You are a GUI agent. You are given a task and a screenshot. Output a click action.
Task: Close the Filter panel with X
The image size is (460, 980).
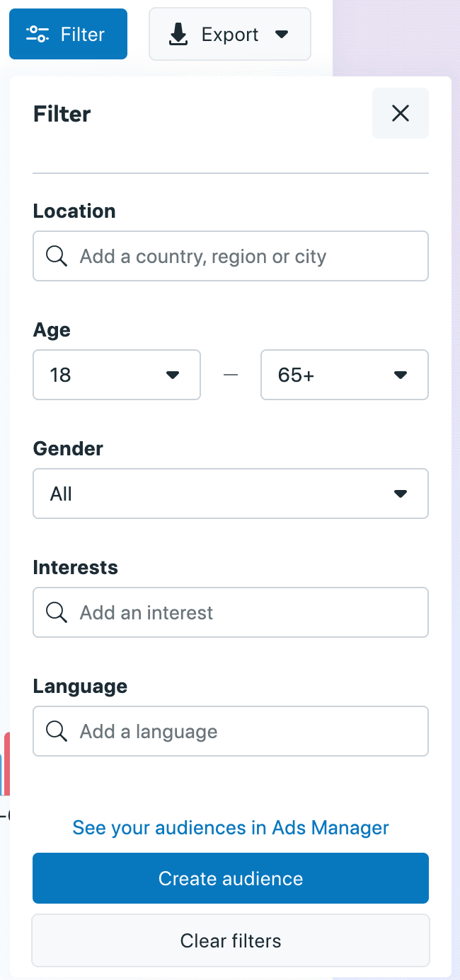click(401, 113)
